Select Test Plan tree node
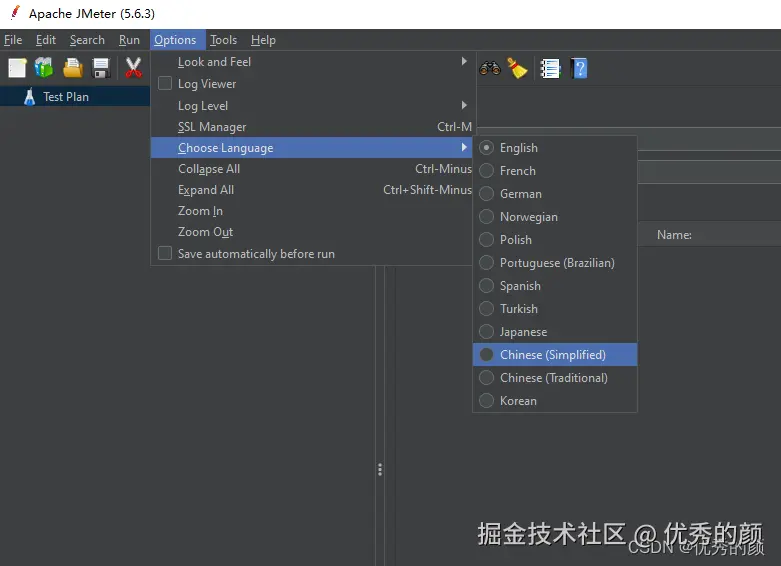Viewport: 781px width, 566px height. coord(75,97)
